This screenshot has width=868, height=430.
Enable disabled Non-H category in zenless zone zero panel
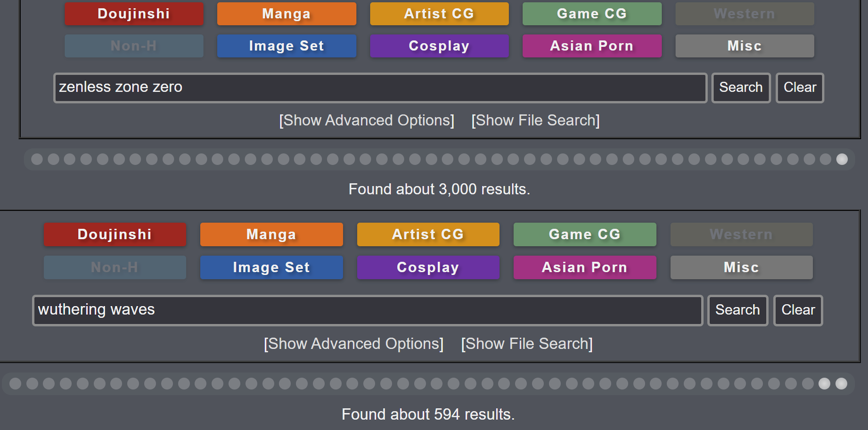[134, 46]
